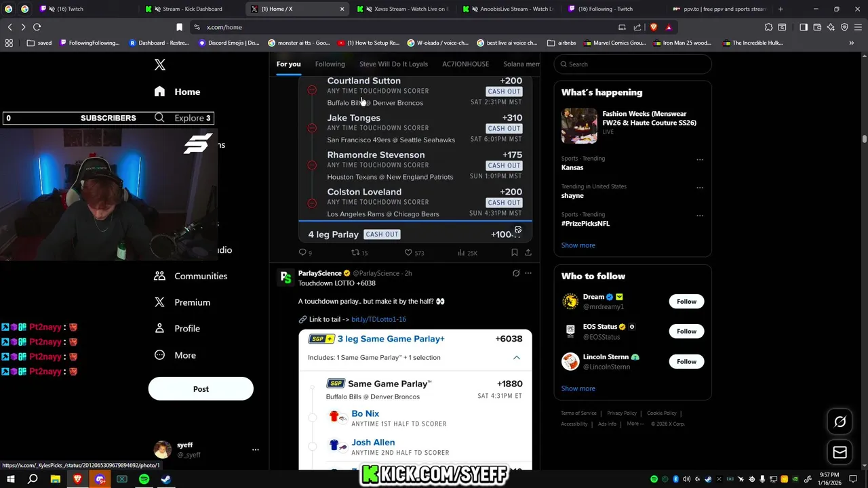Click the ParlayScience profile avatar
This screenshot has height=488, width=868.
[285, 277]
